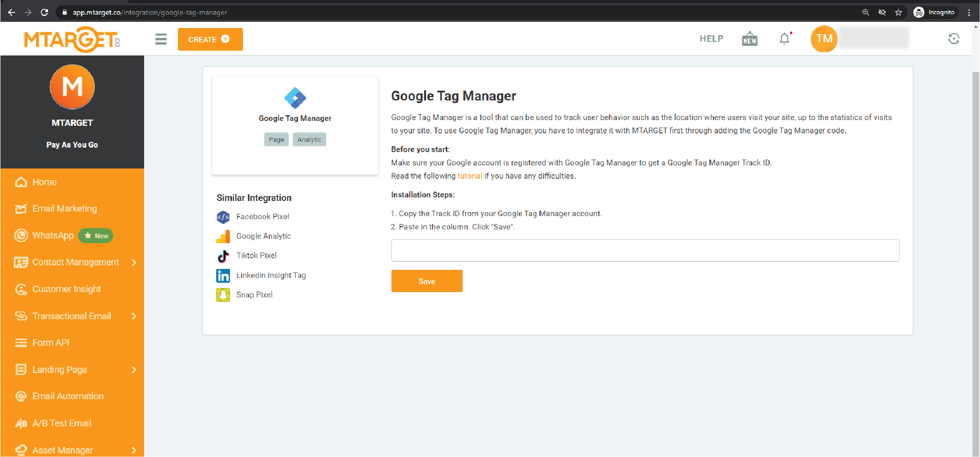Click the Email Automation at-sign icon

(x=21, y=397)
